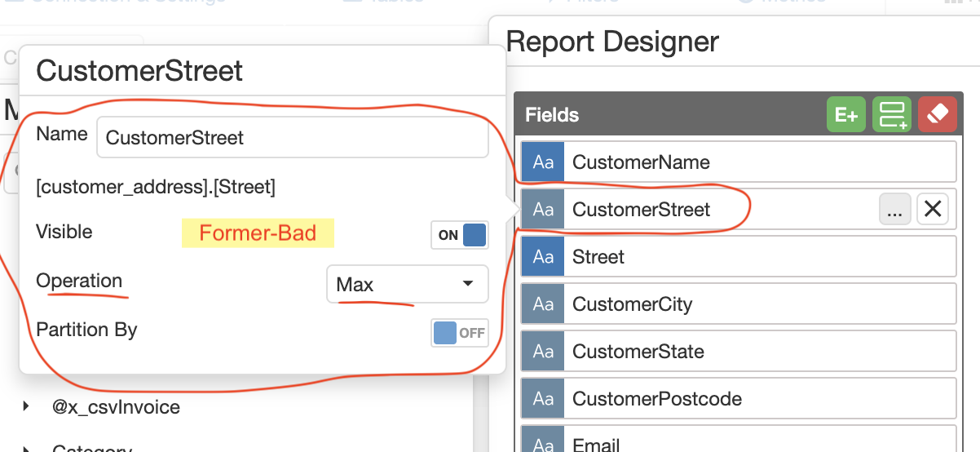Image resolution: width=980 pixels, height=452 pixels.
Task: Open the ... options button on CustomerStreet field
Action: (895, 210)
